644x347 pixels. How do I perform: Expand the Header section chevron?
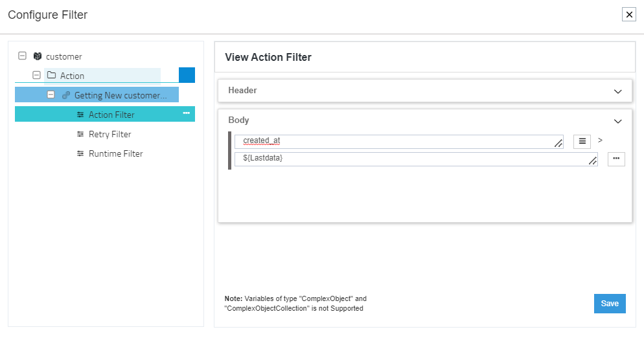pos(617,91)
